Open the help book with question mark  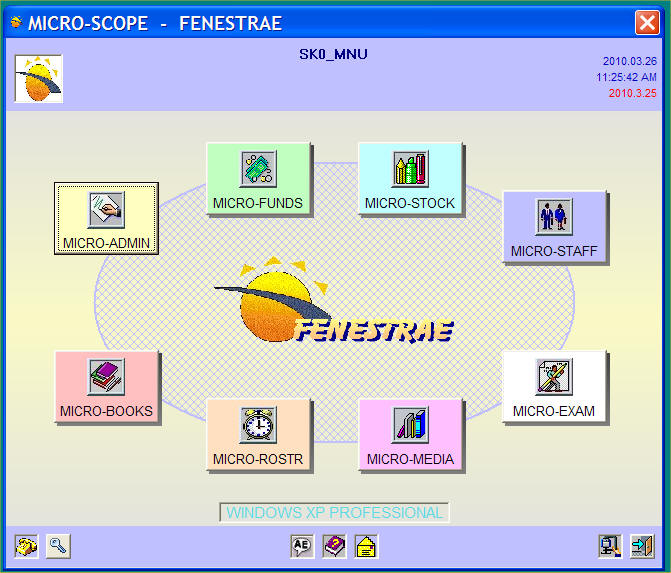tap(334, 546)
